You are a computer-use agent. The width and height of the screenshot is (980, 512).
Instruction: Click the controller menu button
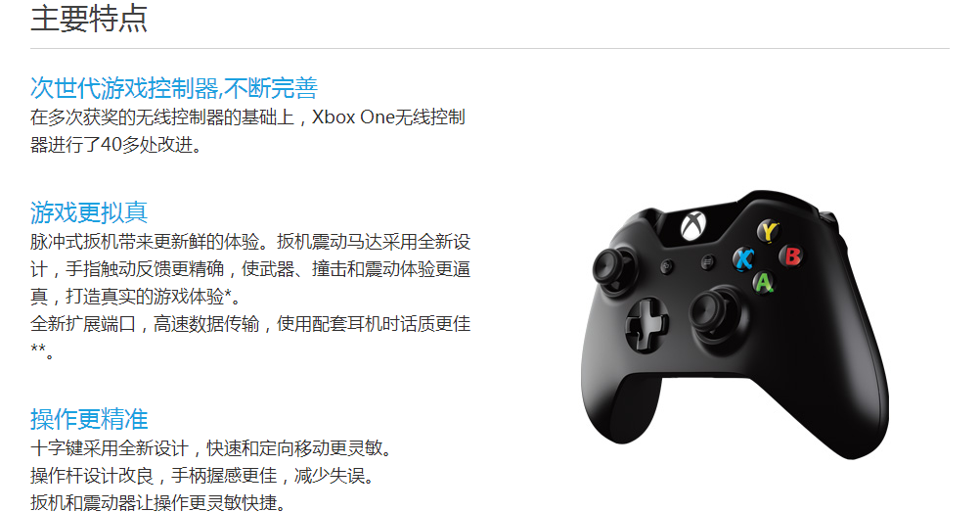coord(707,261)
